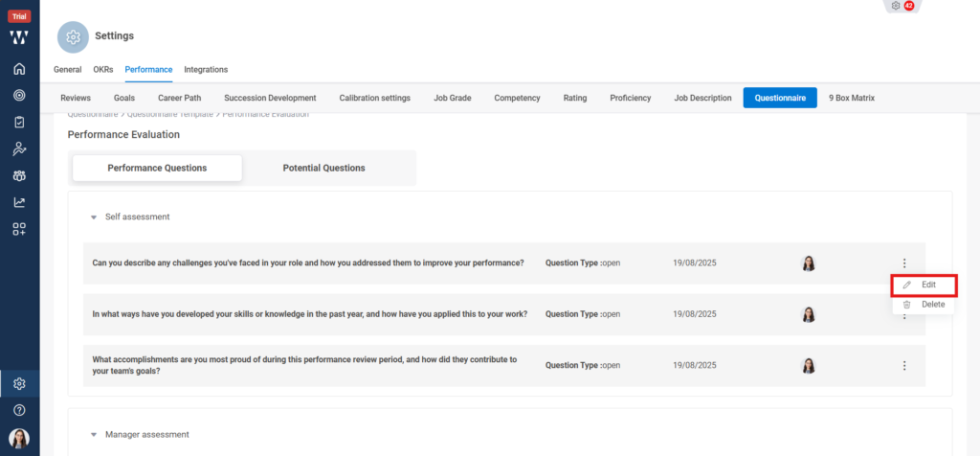980x456 pixels.
Task: Open the Proficiency sub-tab
Action: [631, 98]
